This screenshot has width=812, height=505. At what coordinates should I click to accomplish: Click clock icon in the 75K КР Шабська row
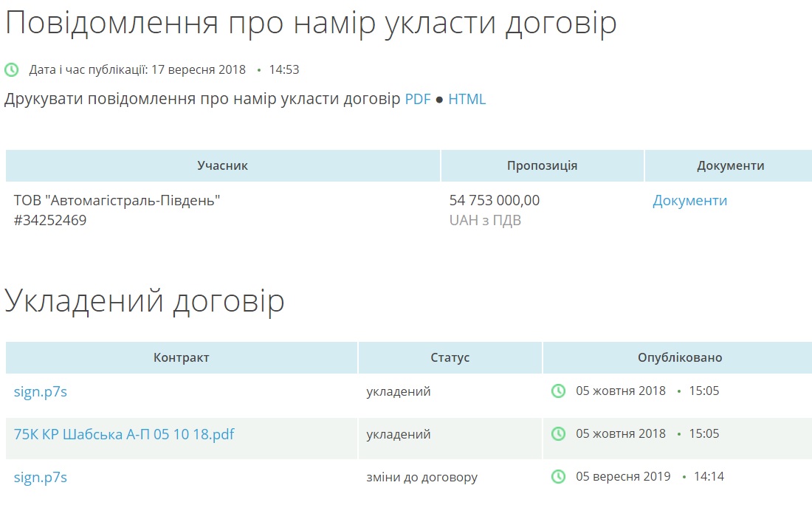click(x=558, y=433)
